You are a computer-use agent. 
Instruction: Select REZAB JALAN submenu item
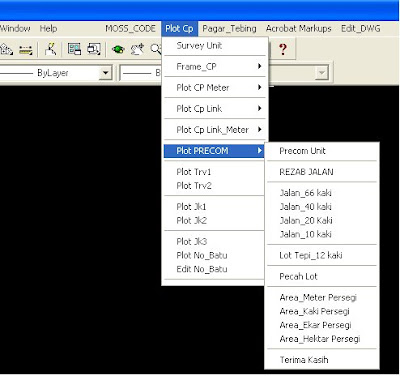click(x=322, y=172)
